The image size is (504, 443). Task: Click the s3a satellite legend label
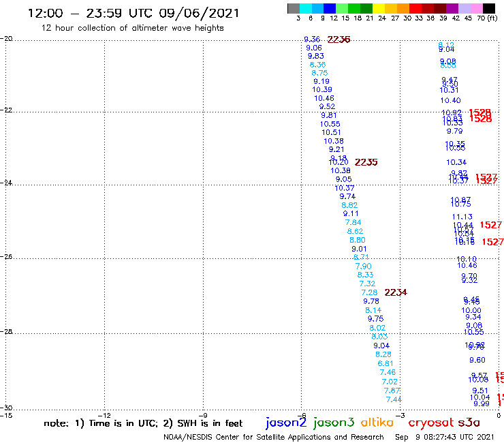(469, 423)
